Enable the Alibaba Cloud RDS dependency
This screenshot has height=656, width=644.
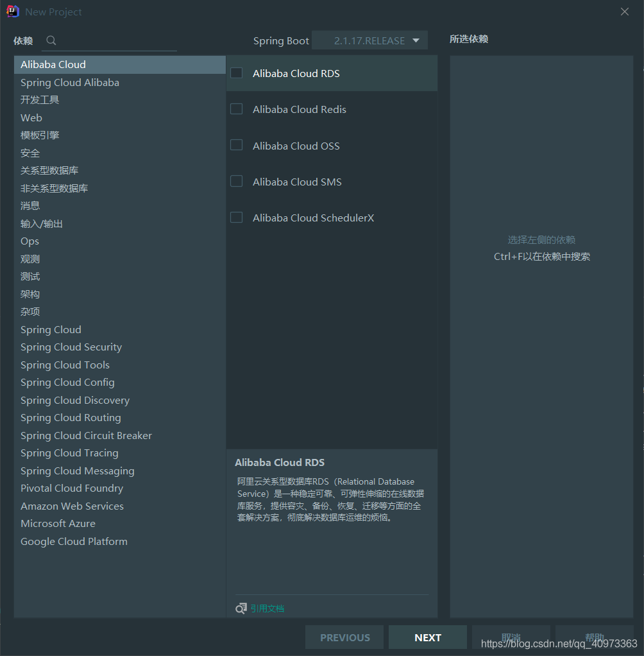236,73
